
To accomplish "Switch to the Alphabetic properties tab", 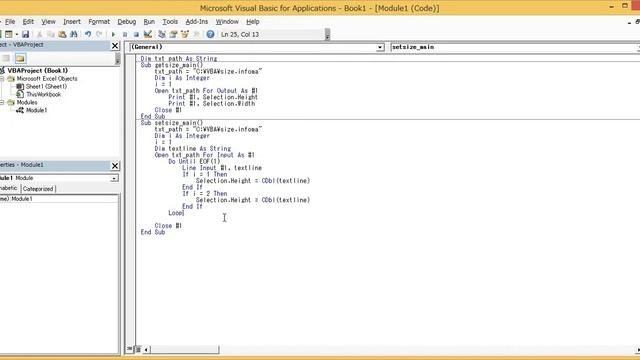I will point(9,188).
